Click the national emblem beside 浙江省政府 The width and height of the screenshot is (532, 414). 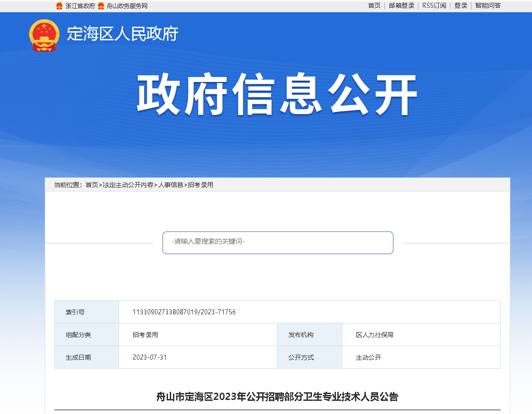tap(59, 6)
